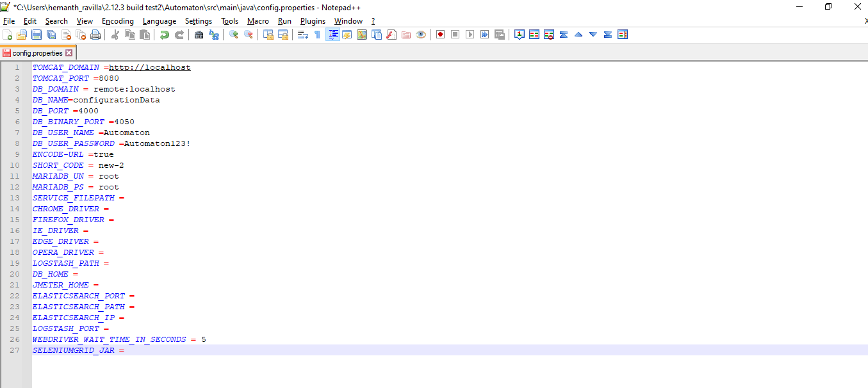The width and height of the screenshot is (868, 388).
Task: Click the Cut scissors icon
Action: click(x=115, y=35)
